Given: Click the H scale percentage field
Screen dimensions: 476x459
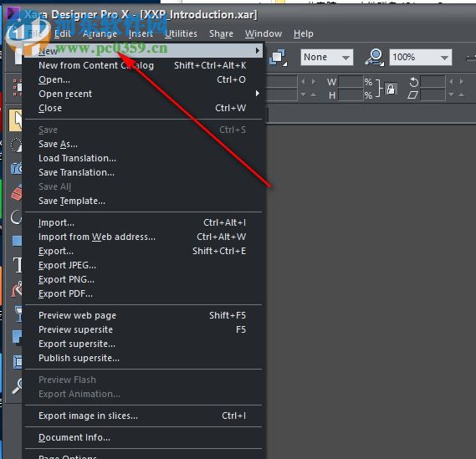Looking at the screenshot, I should 351,95.
